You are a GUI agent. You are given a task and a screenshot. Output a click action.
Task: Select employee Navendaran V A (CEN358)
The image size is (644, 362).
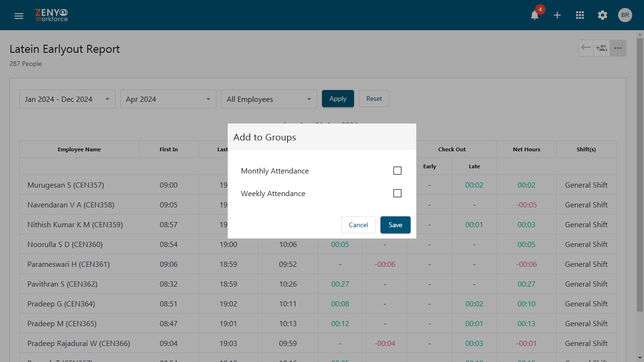tap(71, 205)
